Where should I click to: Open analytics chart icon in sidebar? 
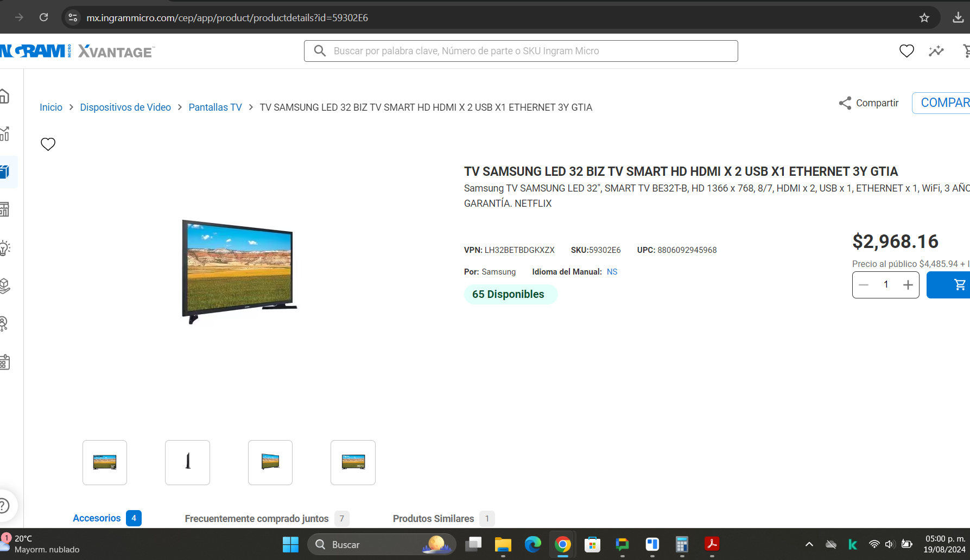click(4, 133)
